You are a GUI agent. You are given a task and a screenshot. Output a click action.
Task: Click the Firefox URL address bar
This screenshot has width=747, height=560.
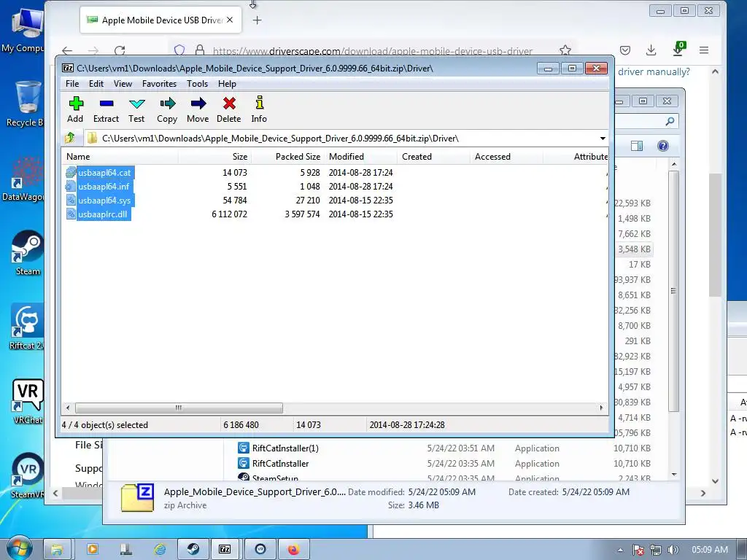coord(372,51)
